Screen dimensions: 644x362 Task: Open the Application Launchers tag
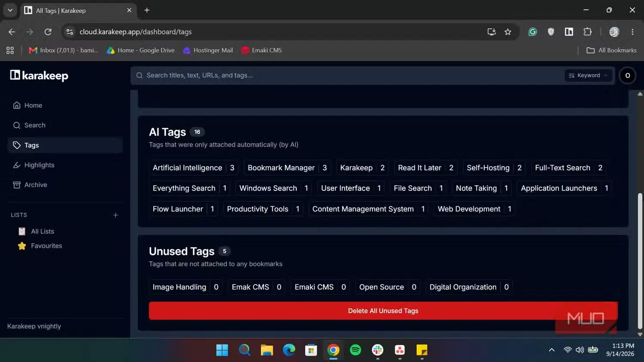point(565,188)
